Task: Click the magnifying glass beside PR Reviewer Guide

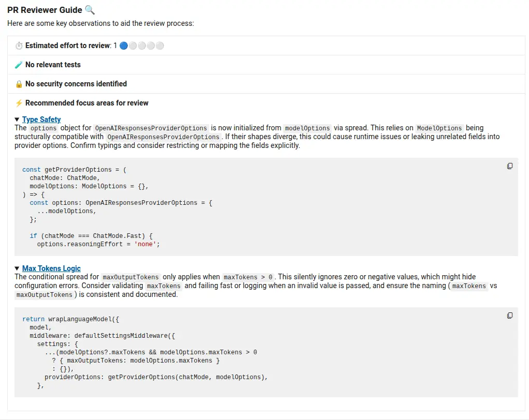Action: point(90,10)
